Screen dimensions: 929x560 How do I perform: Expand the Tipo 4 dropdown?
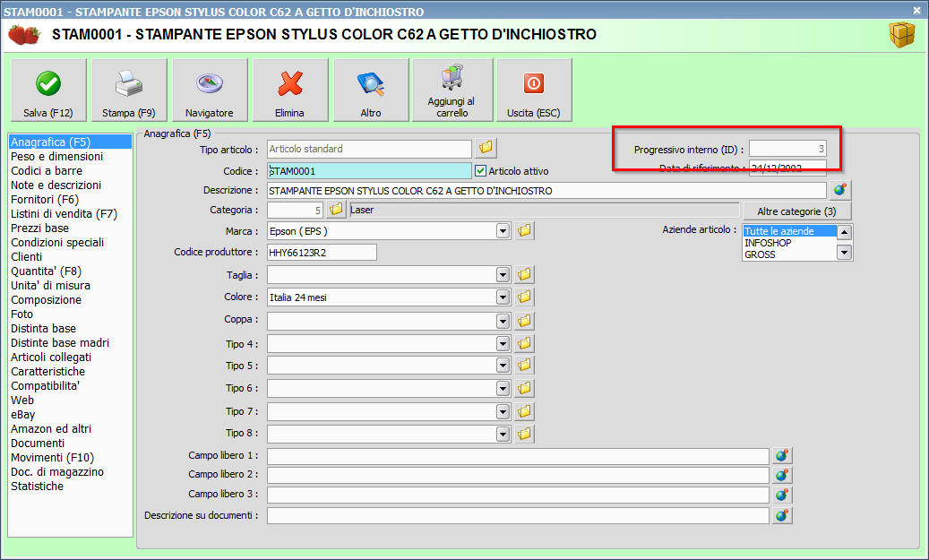tap(503, 344)
